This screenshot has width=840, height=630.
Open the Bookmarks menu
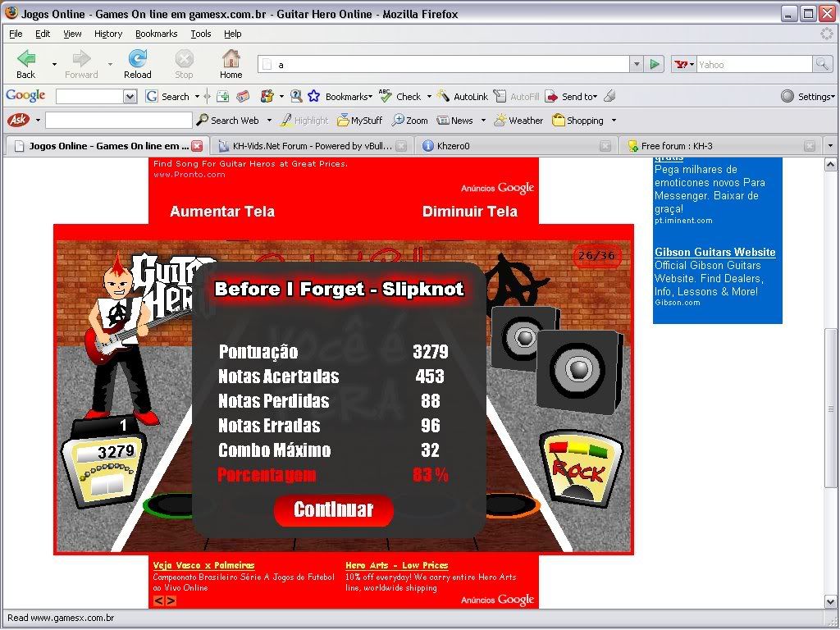pos(157,34)
